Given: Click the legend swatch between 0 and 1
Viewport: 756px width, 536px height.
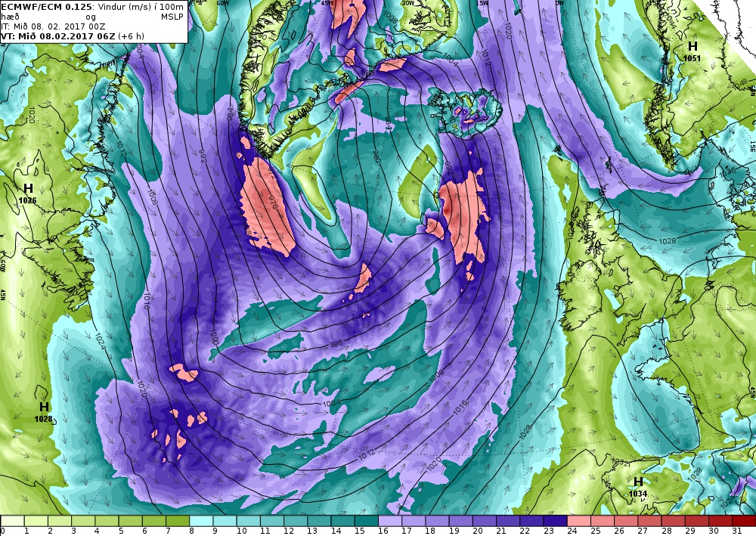Looking at the screenshot, I should 13,521.
